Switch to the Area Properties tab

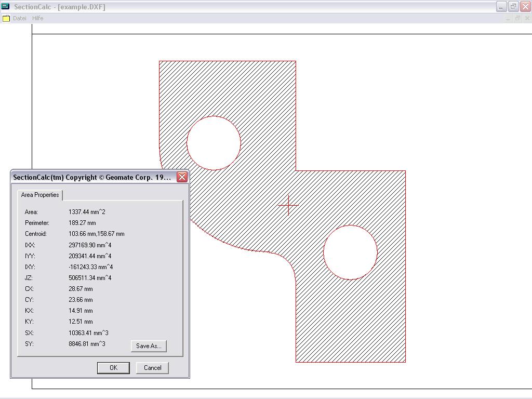[x=39, y=195]
